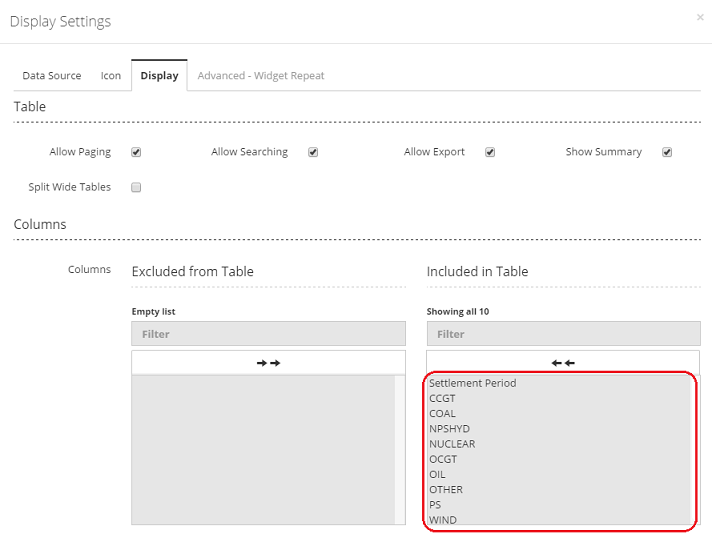This screenshot has height=534, width=712.
Task: Move all columns to included using right arrows
Action: [268, 363]
